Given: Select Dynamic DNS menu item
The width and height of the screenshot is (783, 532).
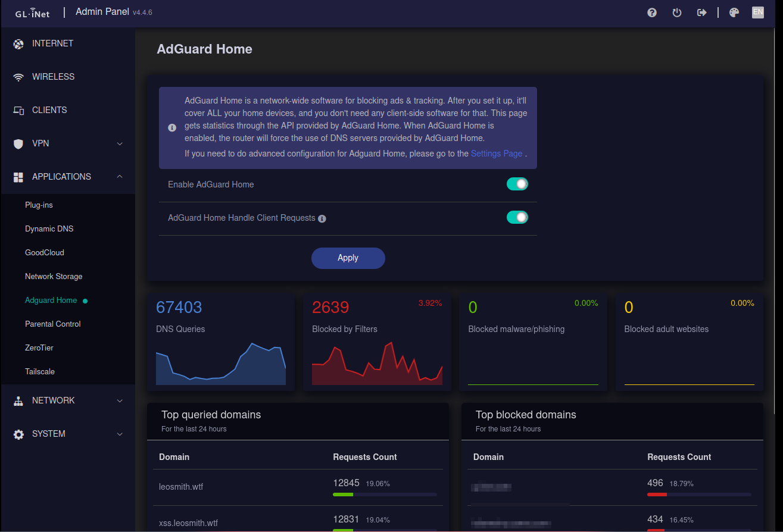Looking at the screenshot, I should [49, 229].
